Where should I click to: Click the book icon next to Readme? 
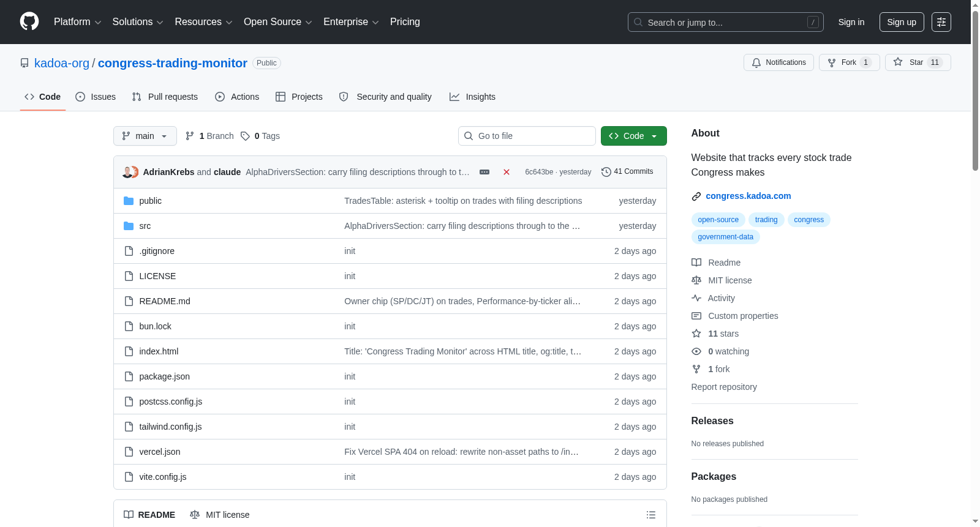tap(696, 263)
